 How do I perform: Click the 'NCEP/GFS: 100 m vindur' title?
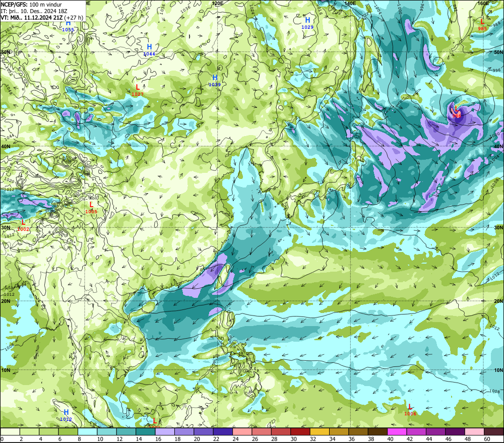(31, 5)
